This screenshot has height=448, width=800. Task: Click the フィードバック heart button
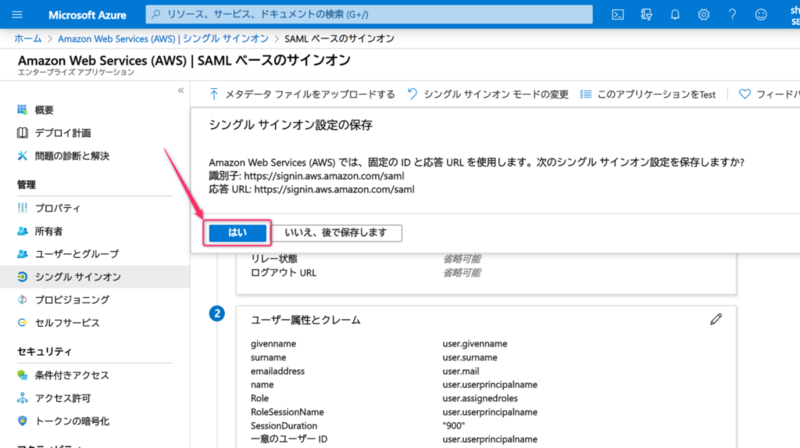769,94
